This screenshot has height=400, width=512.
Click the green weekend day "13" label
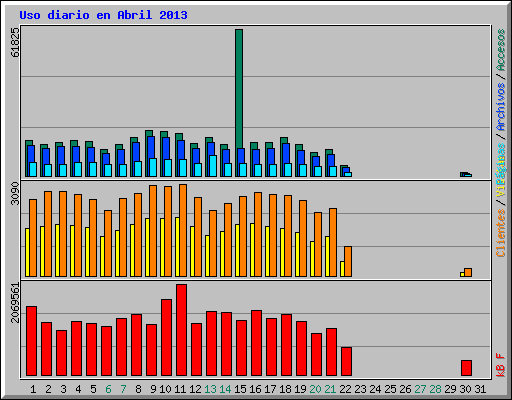click(x=210, y=389)
